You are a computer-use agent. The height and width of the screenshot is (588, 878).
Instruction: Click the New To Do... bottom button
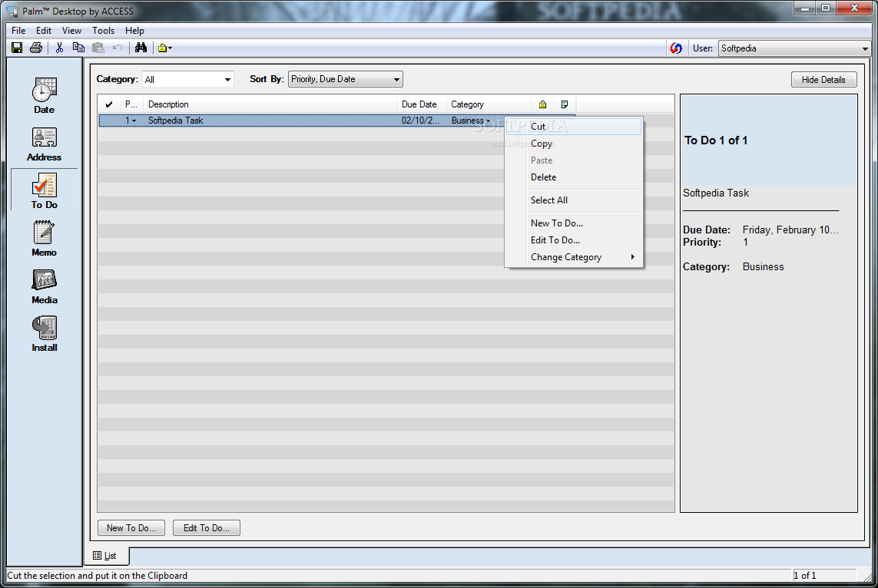tap(131, 527)
